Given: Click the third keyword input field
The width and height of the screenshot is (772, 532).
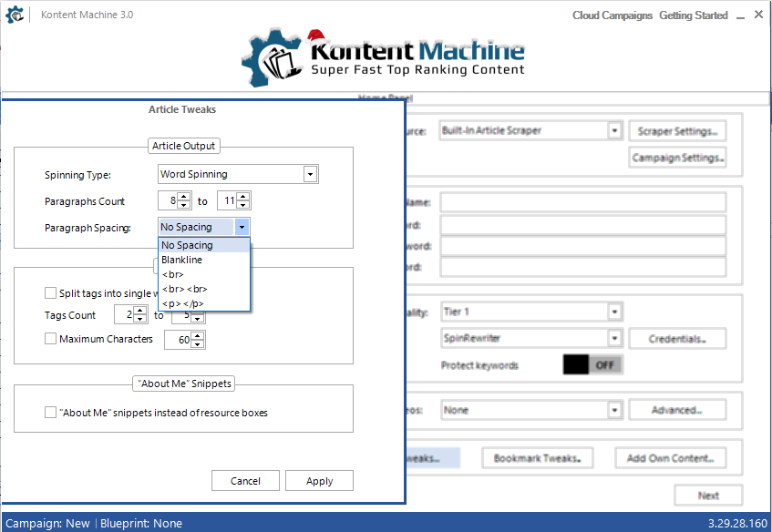Looking at the screenshot, I should coord(583,246).
